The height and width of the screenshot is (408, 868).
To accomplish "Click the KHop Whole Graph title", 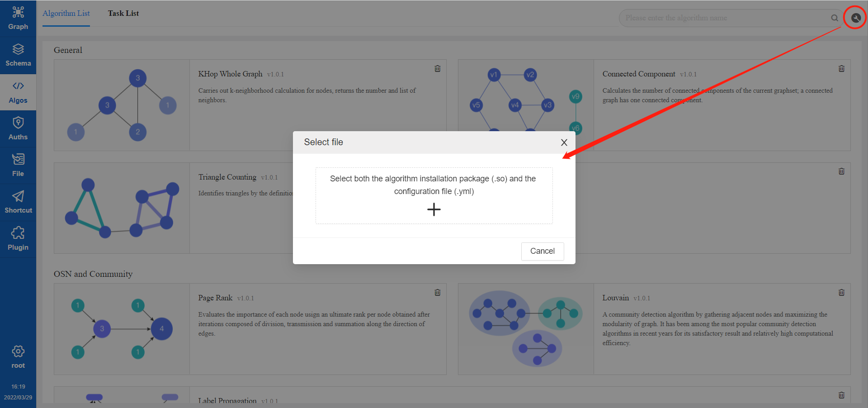I will 230,74.
